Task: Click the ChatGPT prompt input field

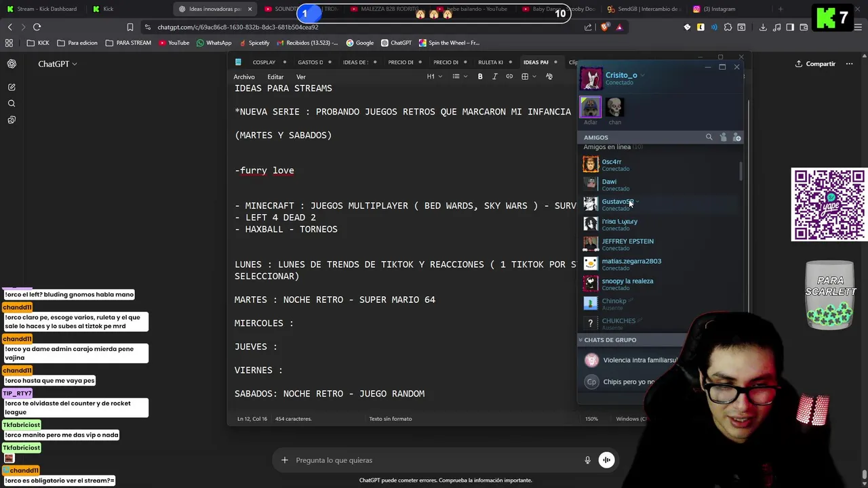Action: (x=434, y=460)
